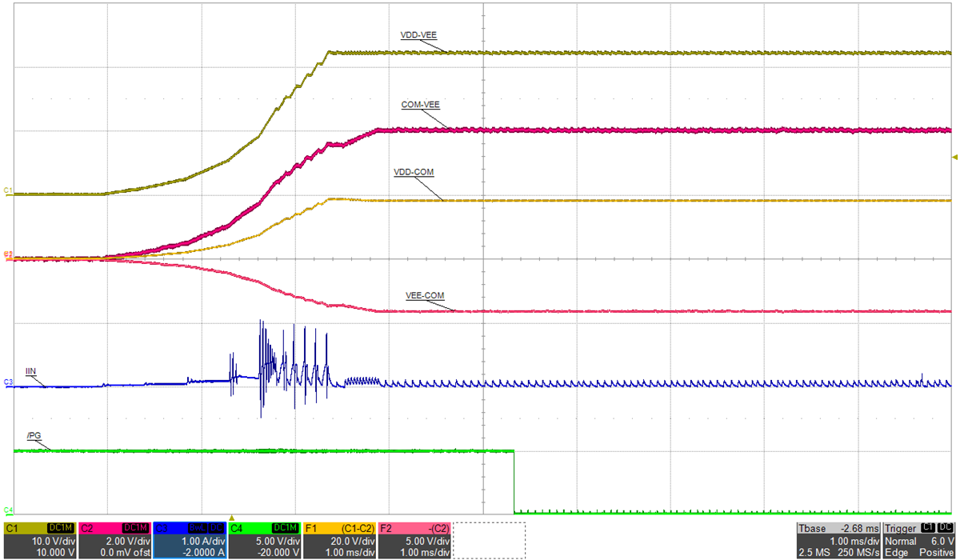
Task: Select the DC trigger coupling icon in Trigger box
Action: point(946,528)
